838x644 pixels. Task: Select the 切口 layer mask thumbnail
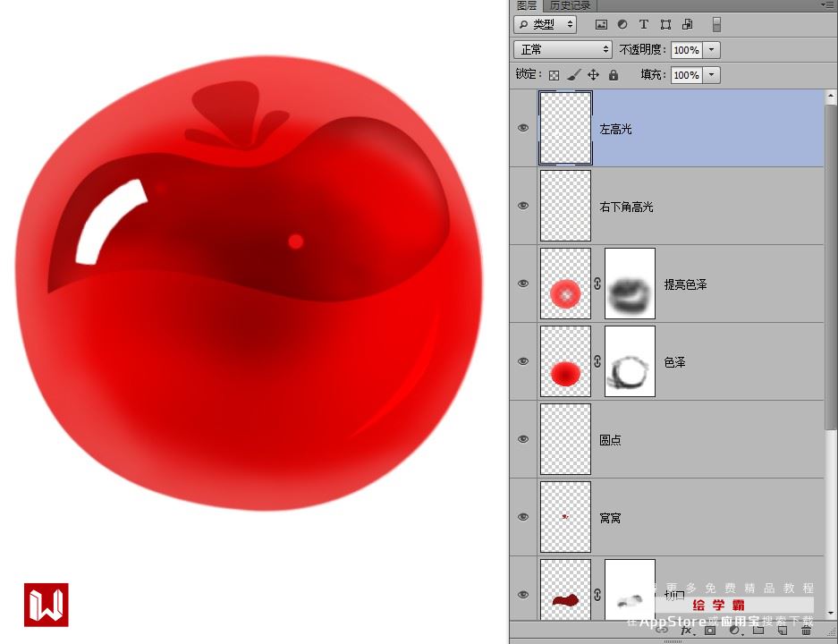(x=630, y=590)
